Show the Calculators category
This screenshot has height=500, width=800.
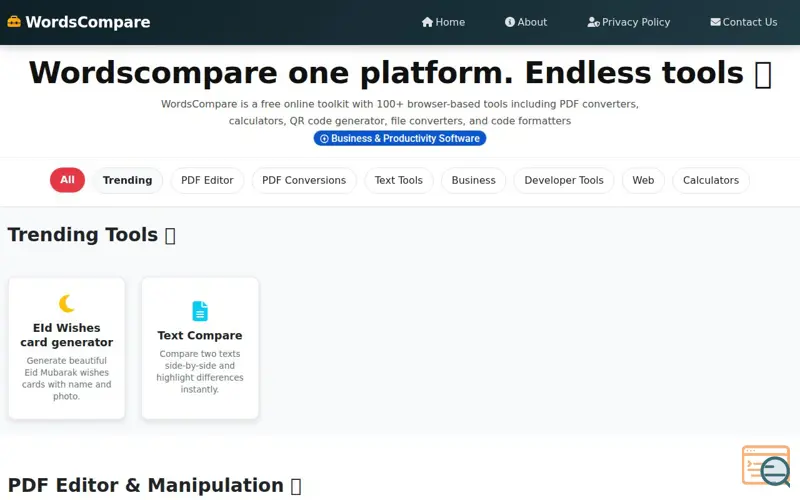coord(711,180)
